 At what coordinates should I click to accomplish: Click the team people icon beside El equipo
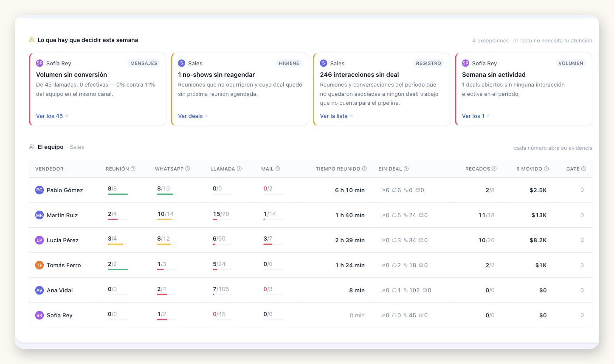tap(32, 147)
